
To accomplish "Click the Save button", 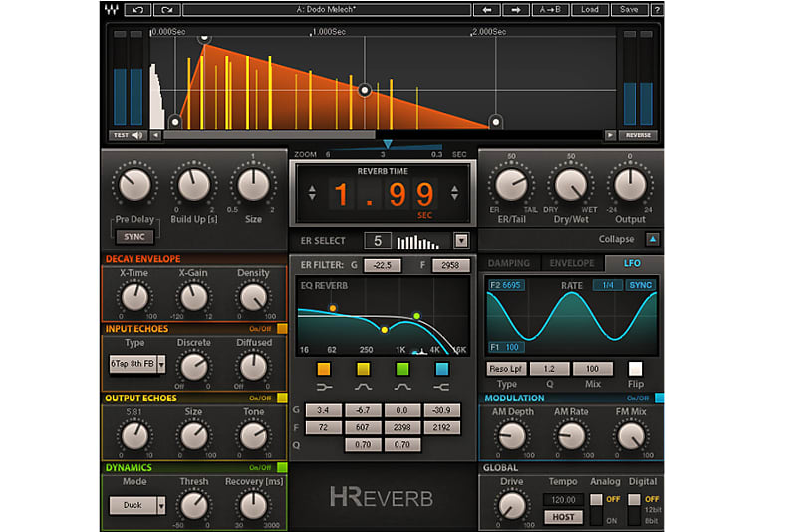I will pos(629,9).
